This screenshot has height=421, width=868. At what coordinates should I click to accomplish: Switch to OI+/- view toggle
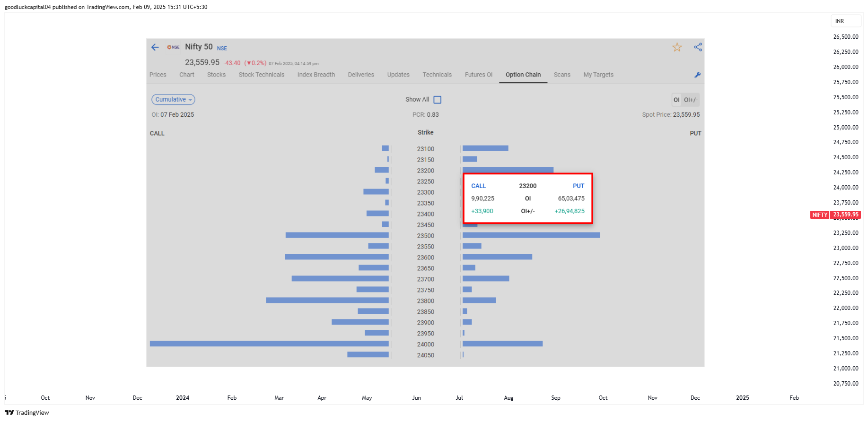[x=691, y=100]
